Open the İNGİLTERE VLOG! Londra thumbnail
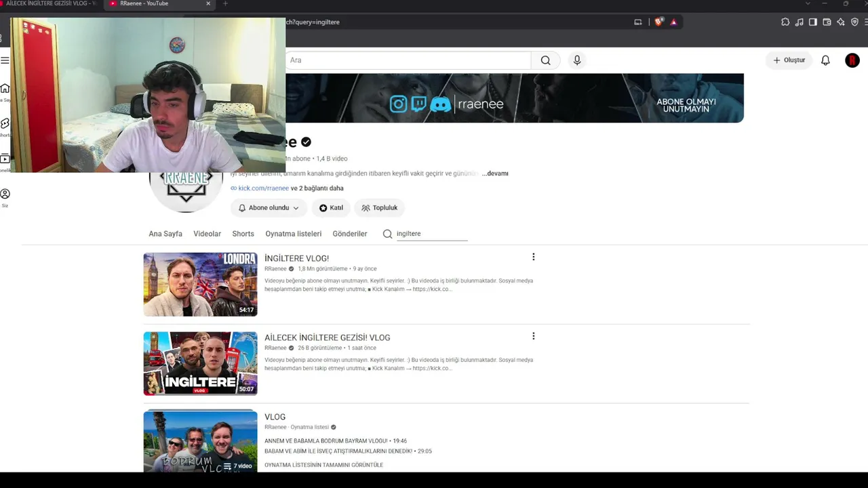Image resolution: width=868 pixels, height=488 pixels. [x=200, y=285]
